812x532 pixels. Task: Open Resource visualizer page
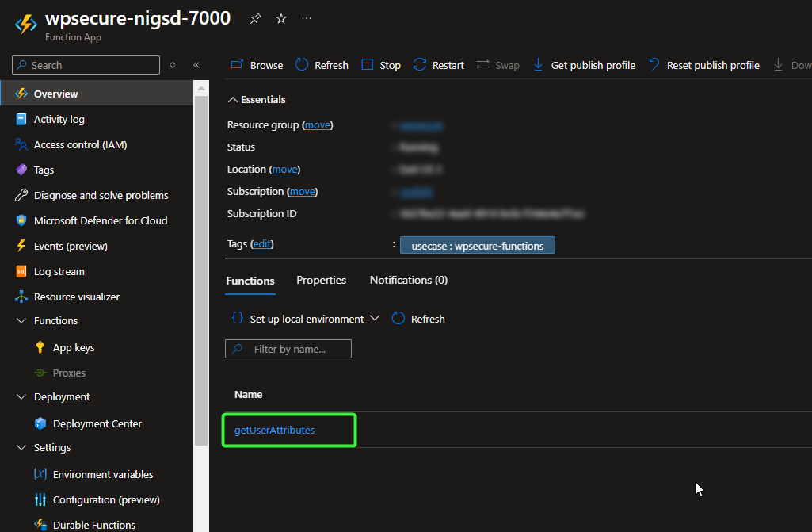pos(77,297)
